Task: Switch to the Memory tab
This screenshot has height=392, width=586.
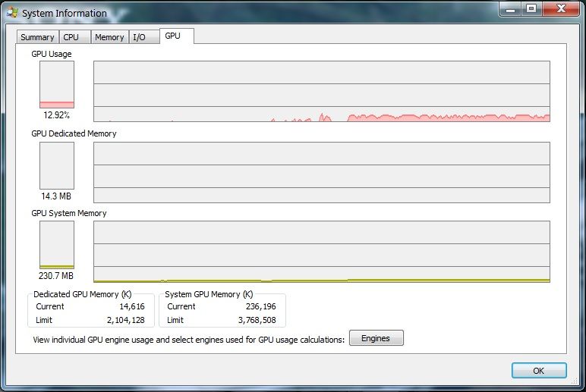Action: [x=109, y=37]
